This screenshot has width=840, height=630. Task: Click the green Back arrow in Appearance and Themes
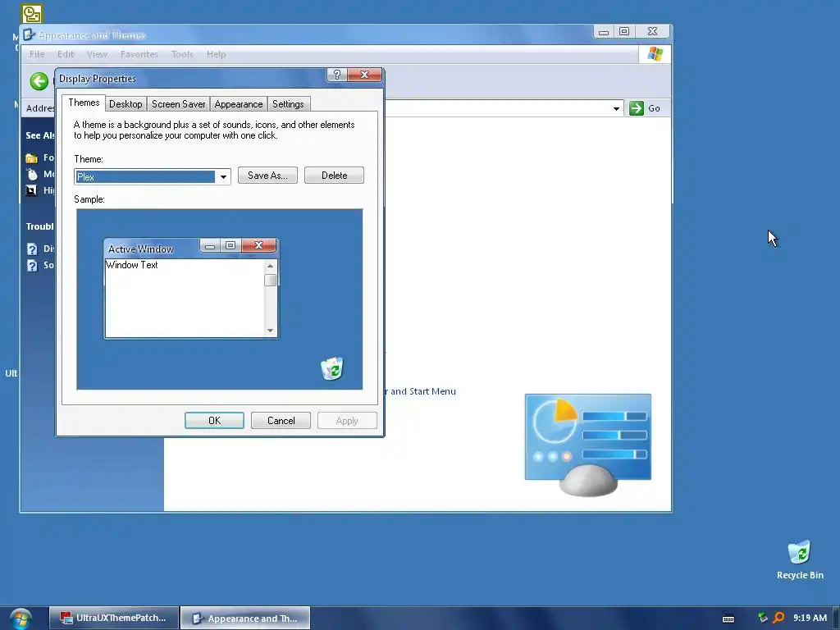[x=39, y=81]
